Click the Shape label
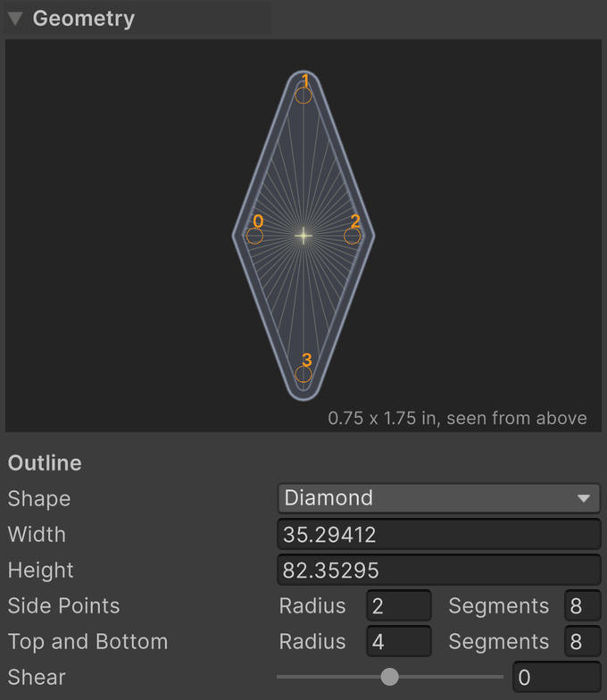The width and height of the screenshot is (607, 700). click(39, 498)
